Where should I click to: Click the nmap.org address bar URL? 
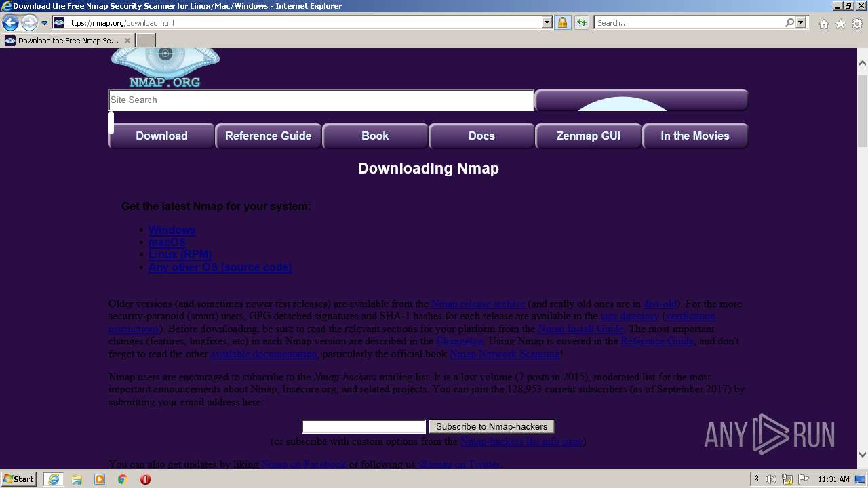(x=120, y=23)
